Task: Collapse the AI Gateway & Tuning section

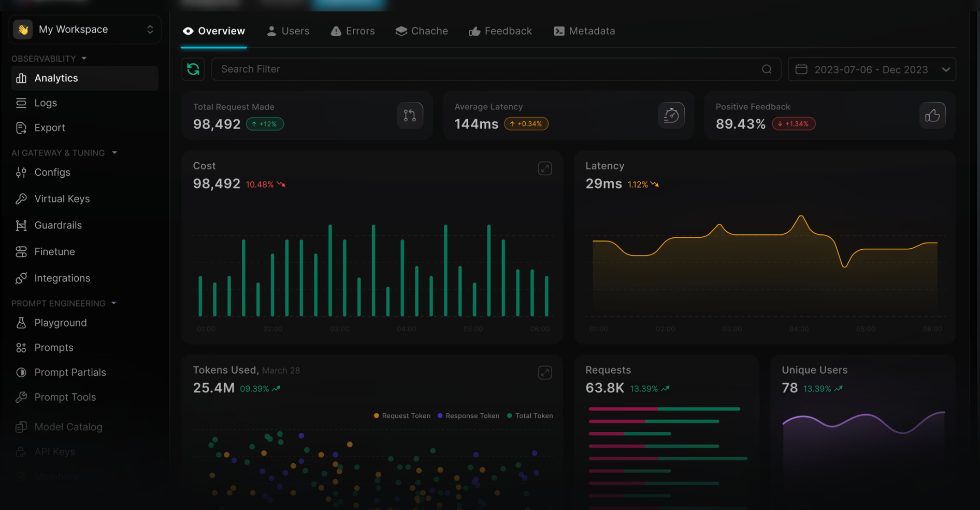Action: click(114, 153)
